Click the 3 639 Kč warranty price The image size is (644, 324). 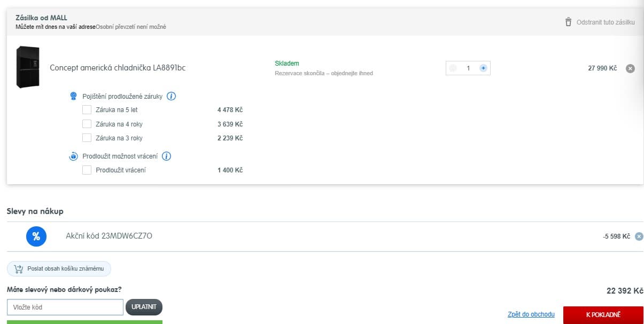click(x=230, y=124)
